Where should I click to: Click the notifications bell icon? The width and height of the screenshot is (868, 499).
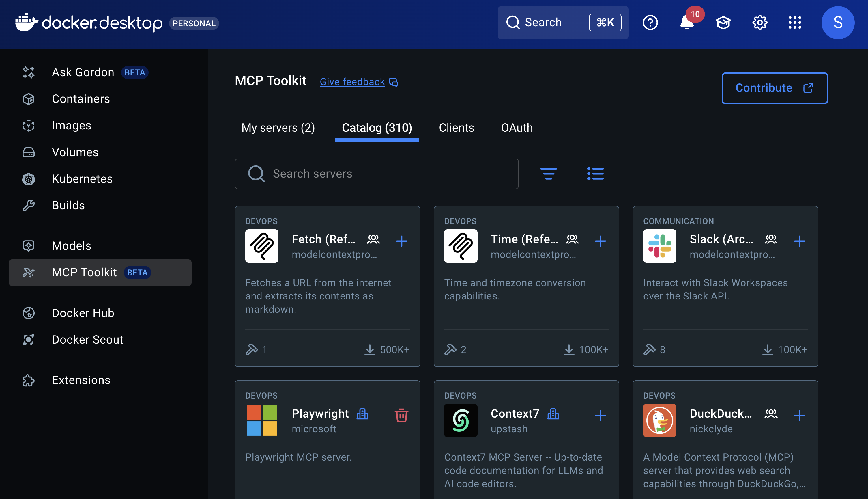pyautogui.click(x=686, y=23)
